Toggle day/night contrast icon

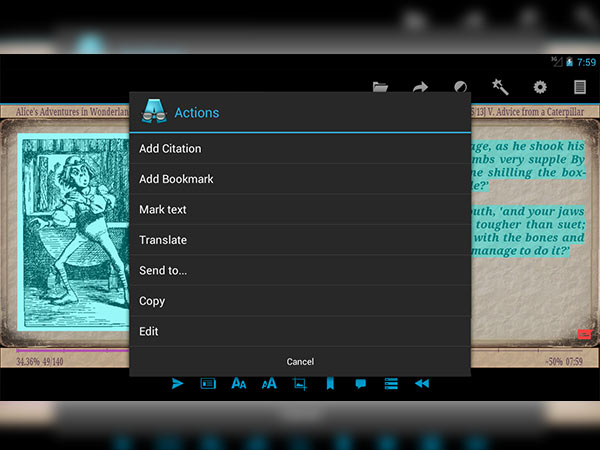[460, 87]
